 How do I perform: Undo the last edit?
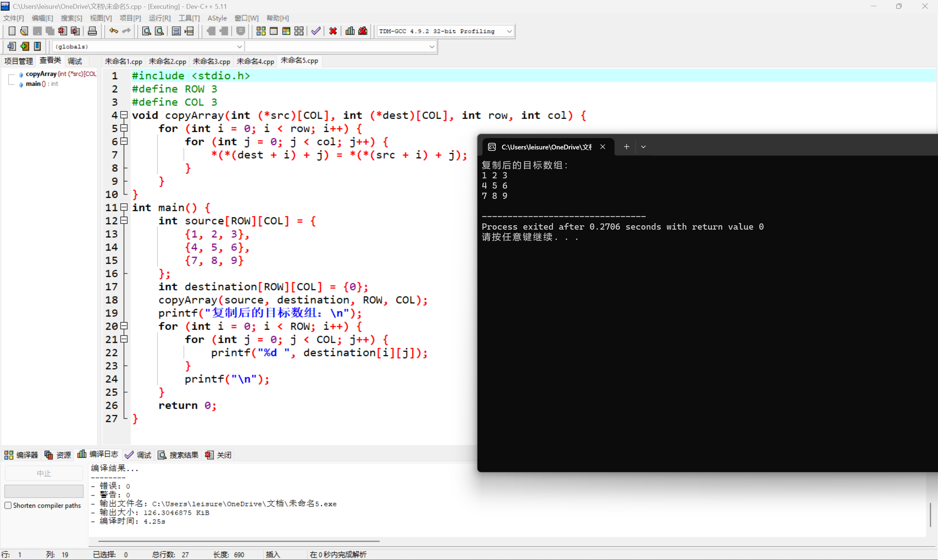pos(113,31)
